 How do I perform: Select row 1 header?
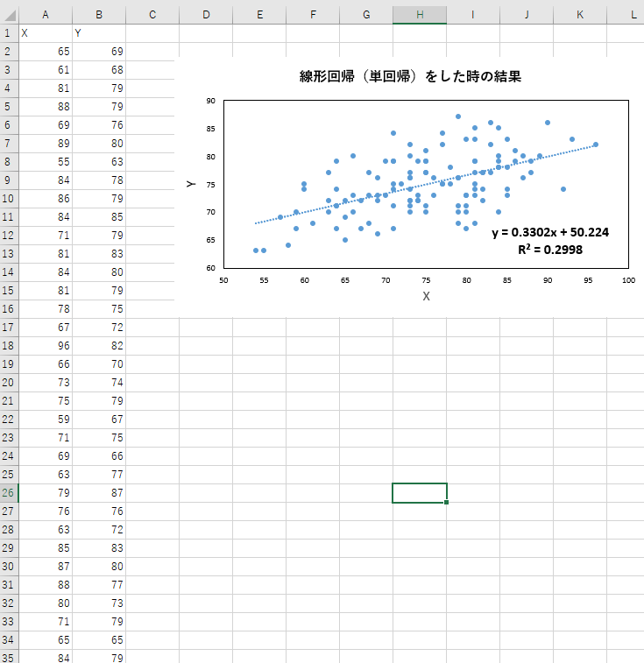(9, 33)
